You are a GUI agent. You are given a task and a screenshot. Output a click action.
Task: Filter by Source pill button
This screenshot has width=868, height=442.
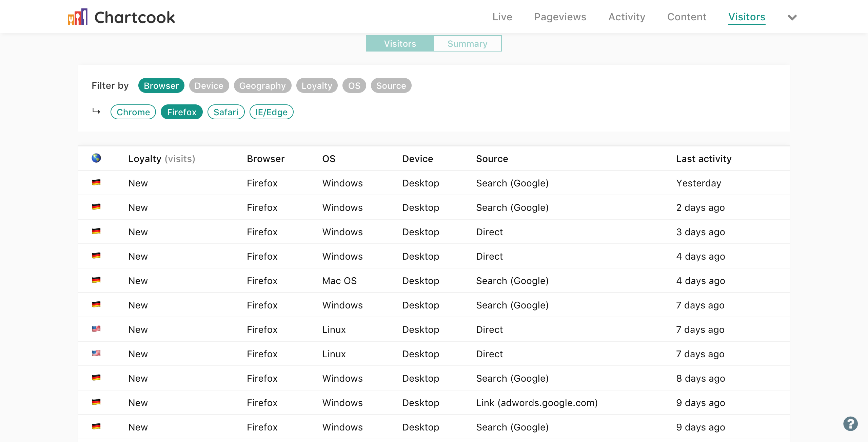coord(391,86)
